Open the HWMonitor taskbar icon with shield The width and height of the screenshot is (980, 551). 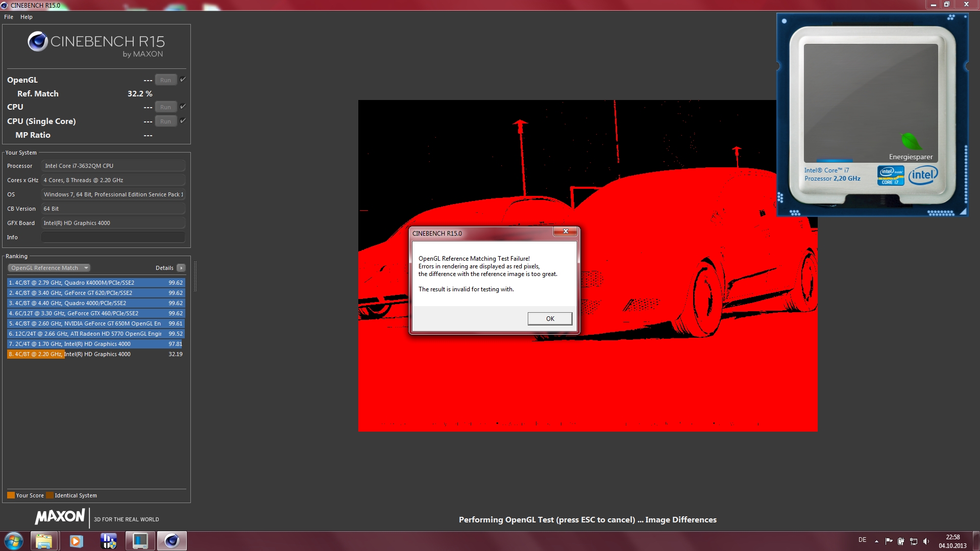pyautogui.click(x=108, y=541)
